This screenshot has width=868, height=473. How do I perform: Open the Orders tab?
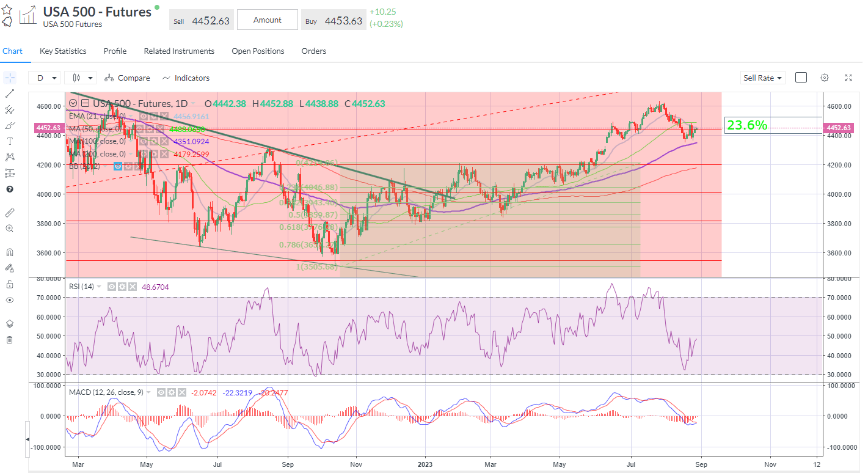314,51
